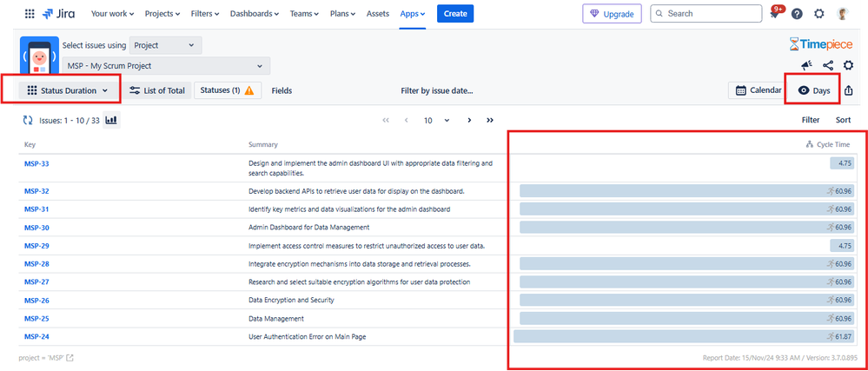Go to the next page of issues
Viewport: 868px width, 371px height.
tap(469, 120)
